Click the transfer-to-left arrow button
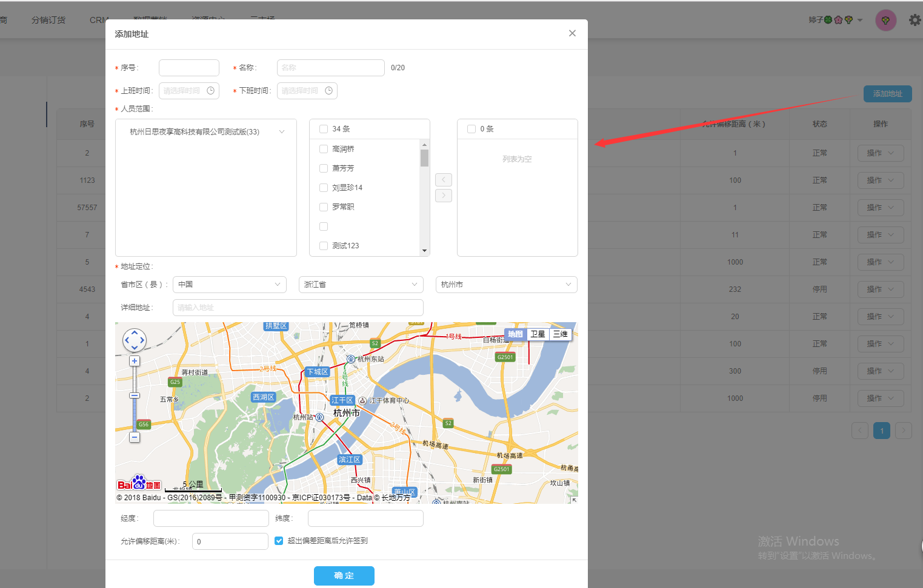The height and width of the screenshot is (588, 923). coord(444,180)
